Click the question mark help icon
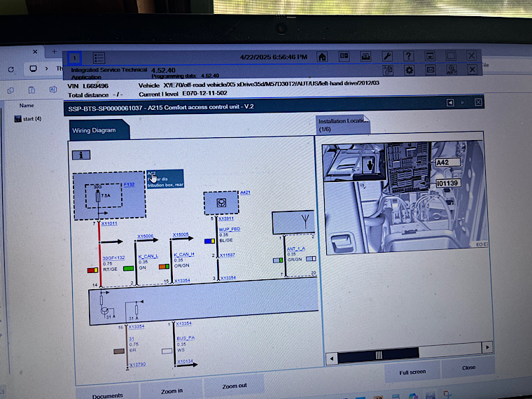Screen dimensions: 532x399 click(x=408, y=56)
